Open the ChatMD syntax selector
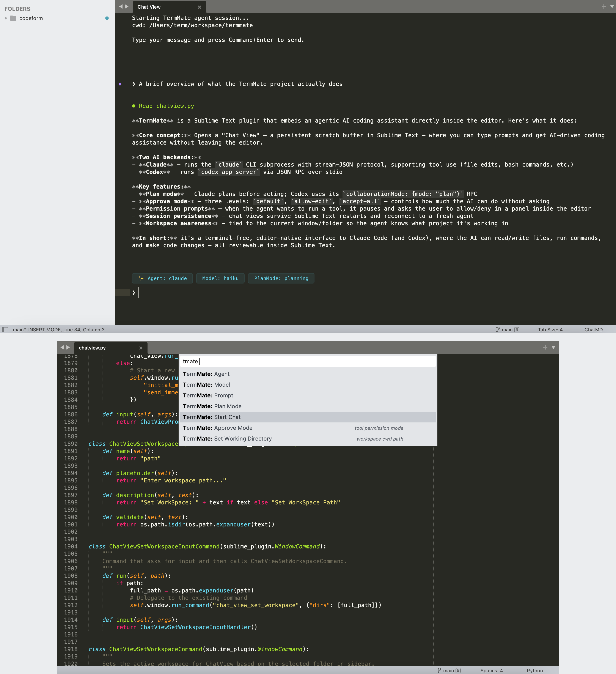This screenshot has height=674, width=616. point(593,330)
